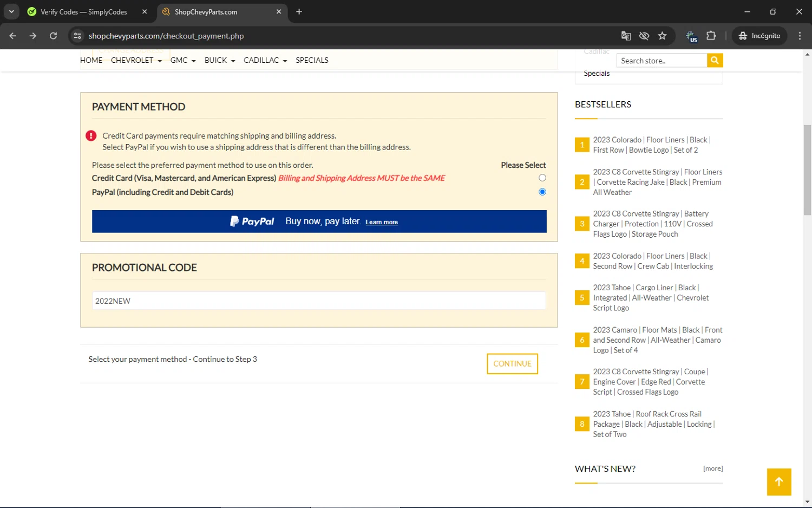Click the Incognito indicator
812x508 pixels.
point(759,36)
